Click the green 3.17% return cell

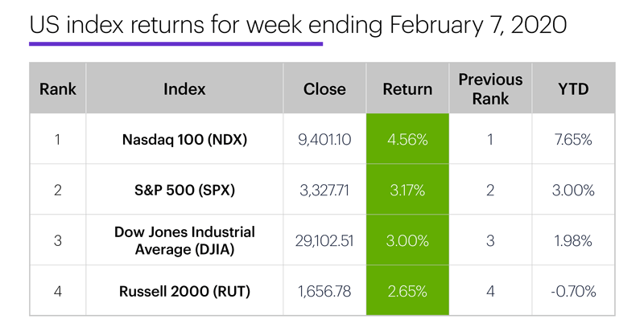click(408, 191)
